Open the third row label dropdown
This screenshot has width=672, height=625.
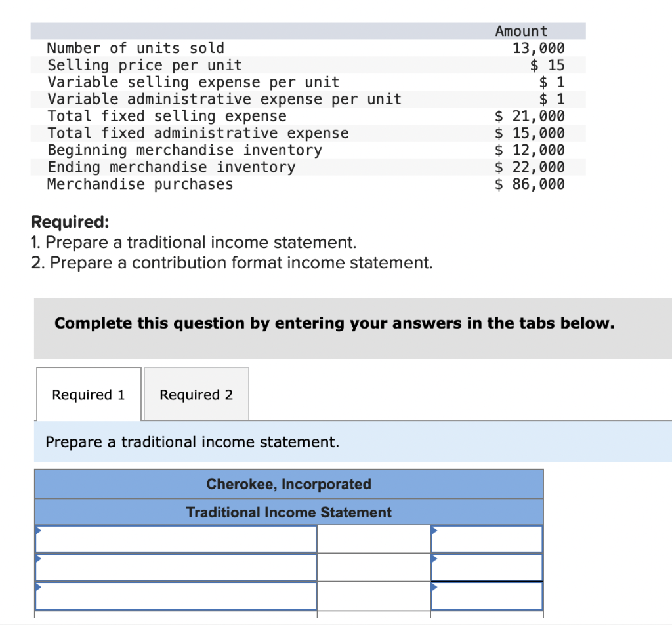click(39, 589)
